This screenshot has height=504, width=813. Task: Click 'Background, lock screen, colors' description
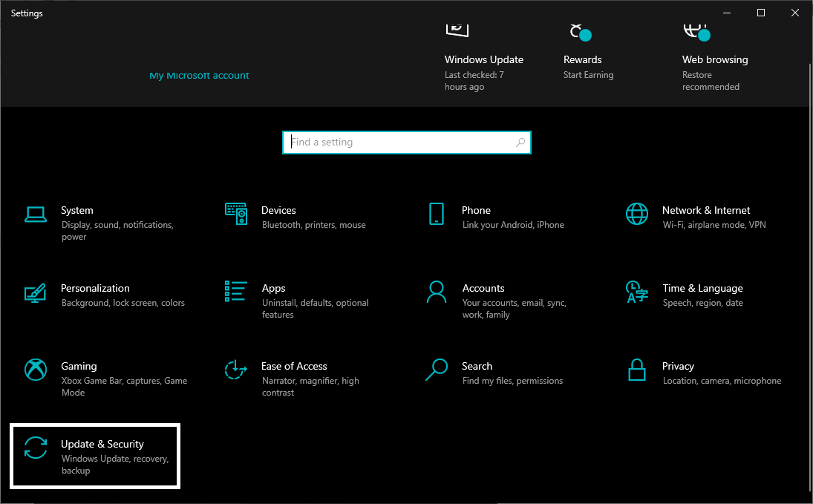click(x=123, y=303)
